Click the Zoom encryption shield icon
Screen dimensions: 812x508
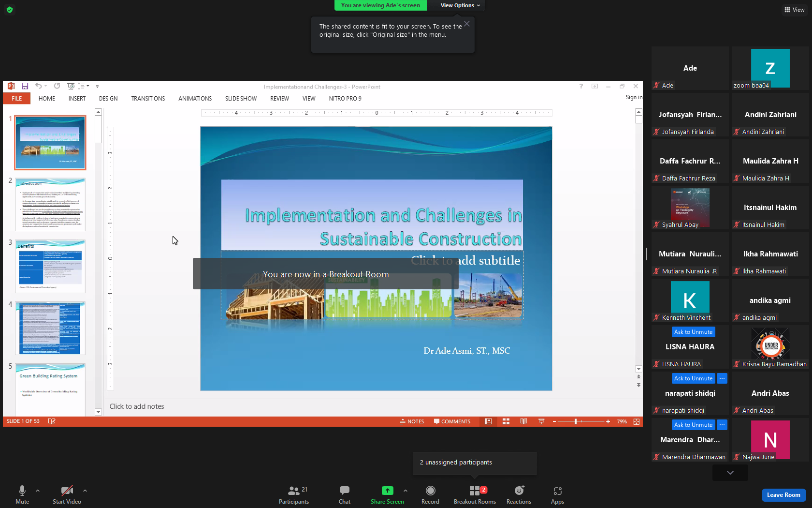(10, 10)
